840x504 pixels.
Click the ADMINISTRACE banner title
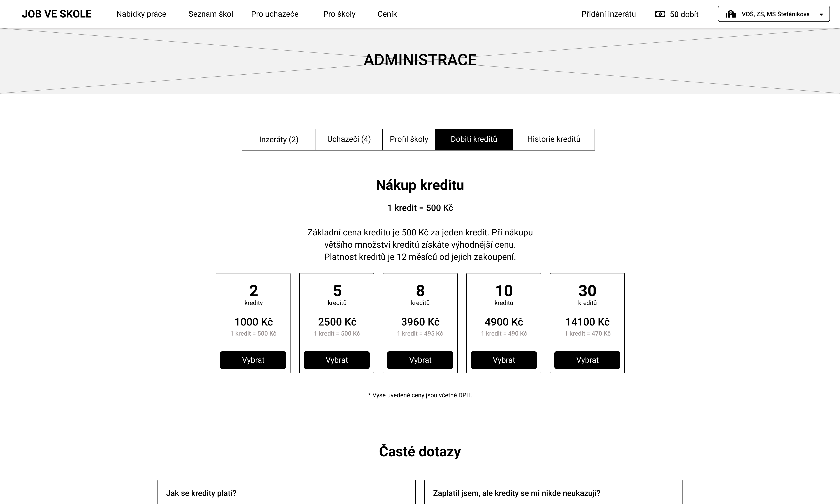pos(420,60)
